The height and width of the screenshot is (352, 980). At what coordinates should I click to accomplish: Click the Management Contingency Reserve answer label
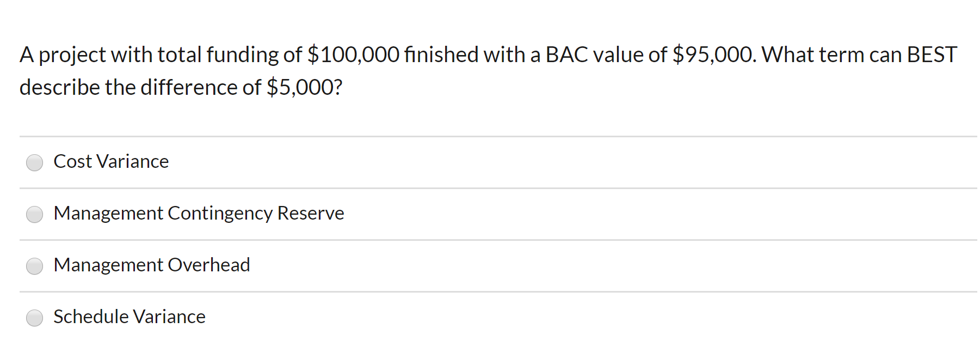click(x=198, y=214)
